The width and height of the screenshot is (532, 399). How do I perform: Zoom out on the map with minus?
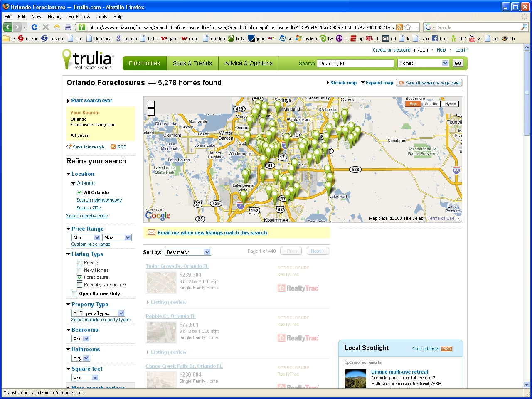click(x=151, y=112)
